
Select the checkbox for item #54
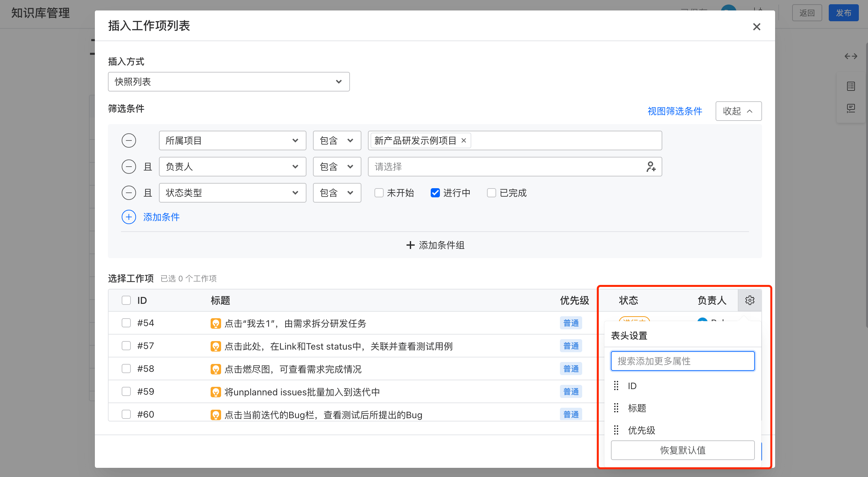(x=126, y=323)
